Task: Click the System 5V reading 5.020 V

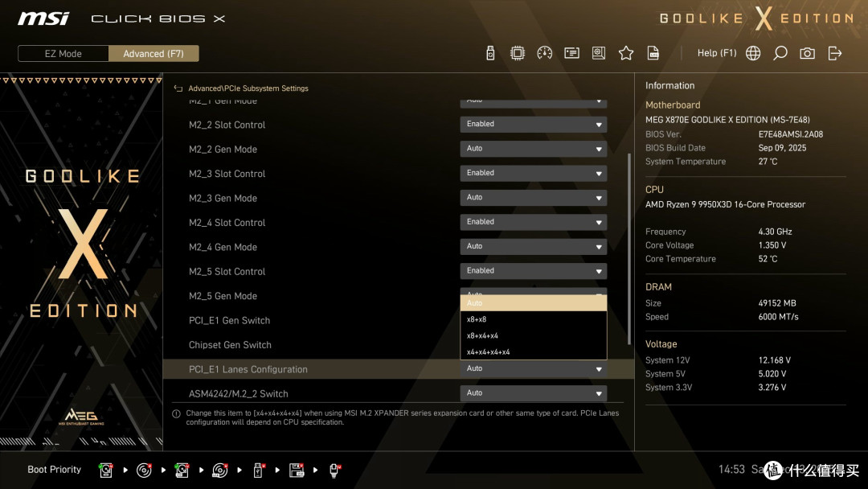Action: pos(772,374)
